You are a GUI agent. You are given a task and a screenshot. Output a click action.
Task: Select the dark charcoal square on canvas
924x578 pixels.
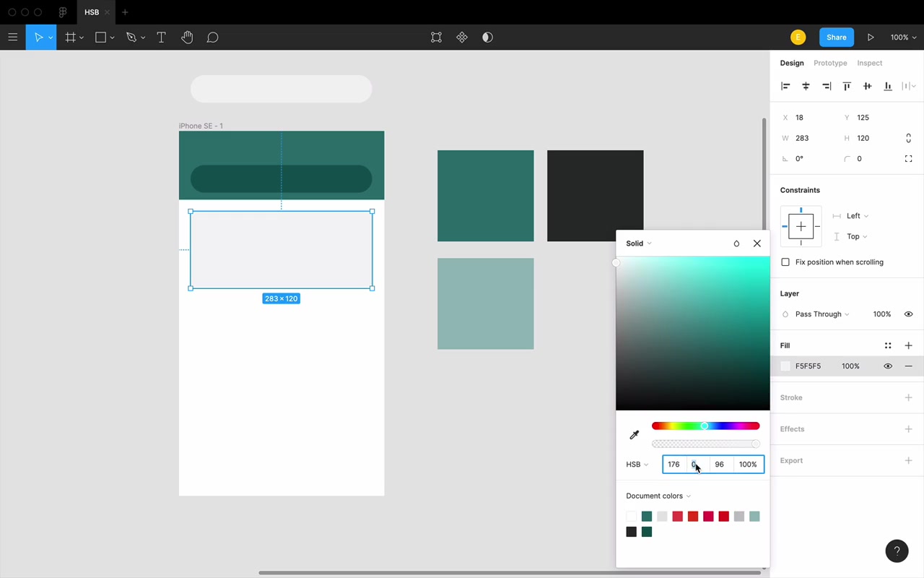tap(595, 196)
